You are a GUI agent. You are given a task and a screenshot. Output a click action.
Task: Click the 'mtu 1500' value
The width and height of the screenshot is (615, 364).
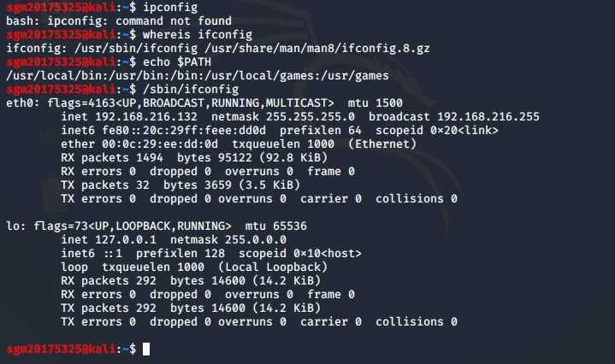[x=376, y=103]
